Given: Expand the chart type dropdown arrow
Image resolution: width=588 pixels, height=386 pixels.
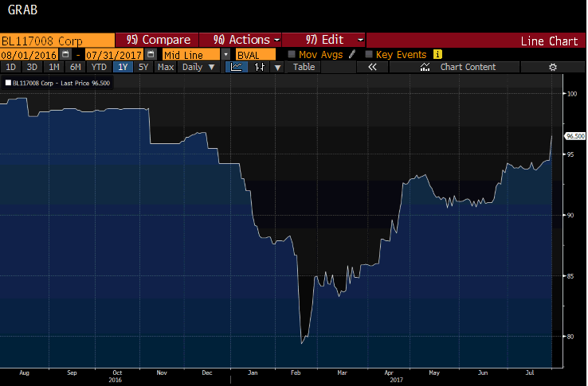Looking at the screenshot, I should point(277,67).
